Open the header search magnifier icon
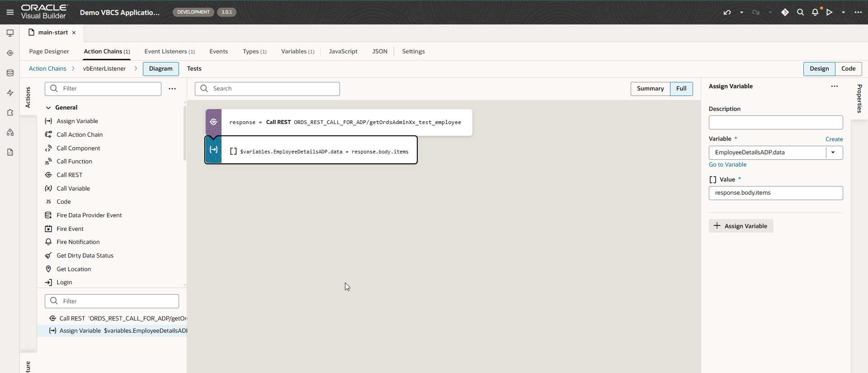Viewport: 868px width, 373px height. [800, 12]
